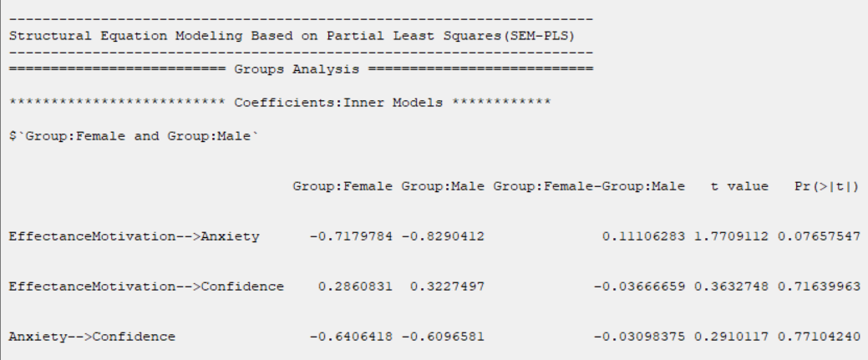
Task: Click the difference value 0.11106283
Action: pos(643,236)
